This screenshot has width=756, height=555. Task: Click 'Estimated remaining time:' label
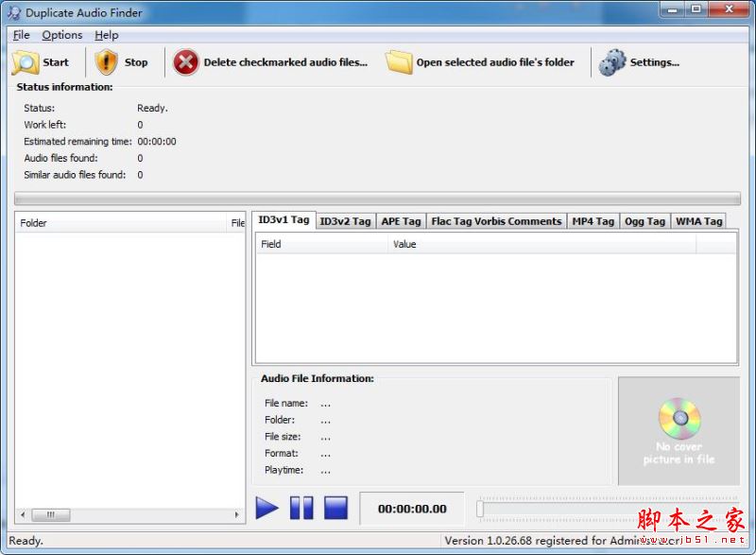77,141
